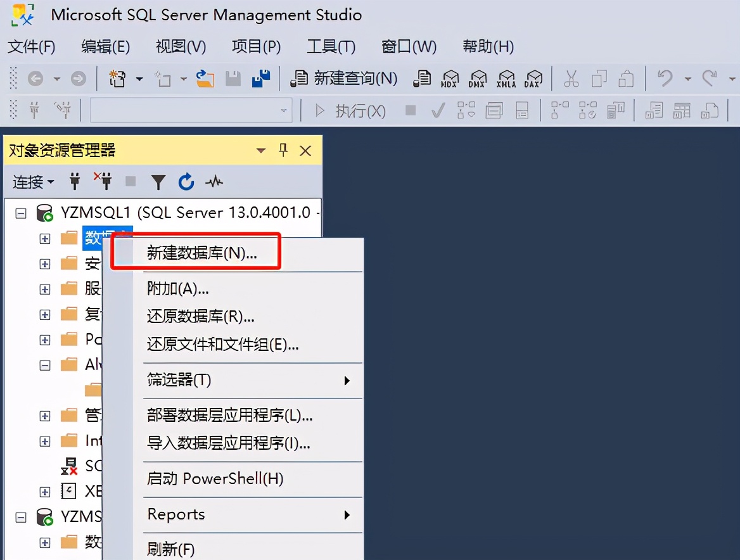Click the Save All disks icon
This screenshot has width=740, height=560.
click(261, 79)
